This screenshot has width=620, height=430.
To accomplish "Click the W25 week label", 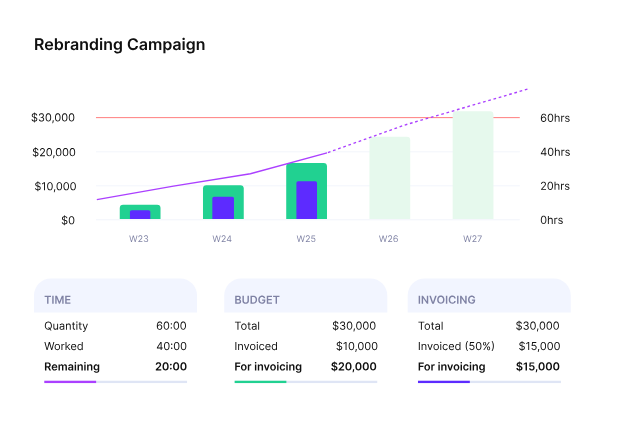I will pos(306,240).
